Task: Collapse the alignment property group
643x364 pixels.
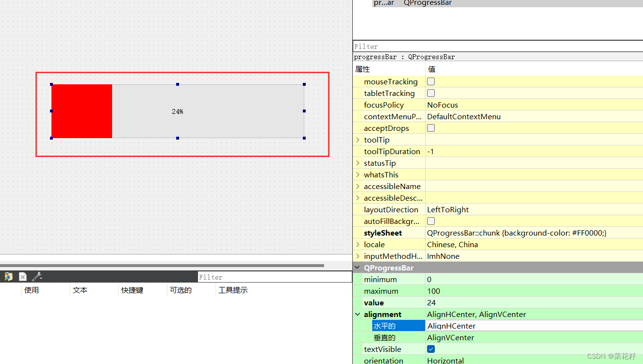Action: (358, 314)
